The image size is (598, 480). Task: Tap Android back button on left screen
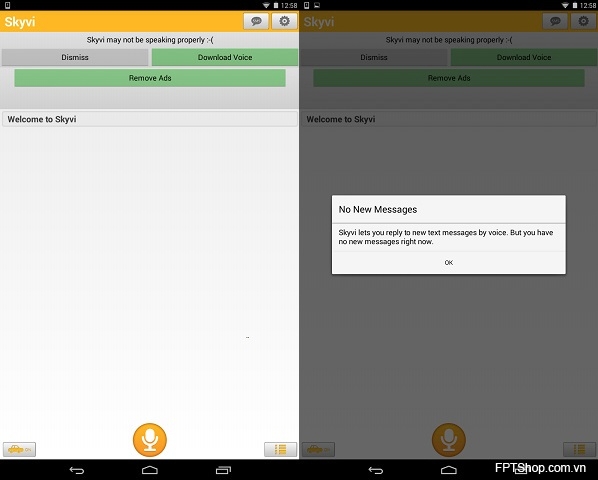click(76, 470)
